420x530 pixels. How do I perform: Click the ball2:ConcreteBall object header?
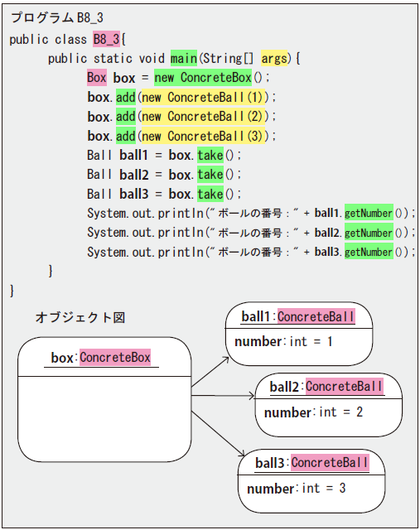click(x=326, y=387)
